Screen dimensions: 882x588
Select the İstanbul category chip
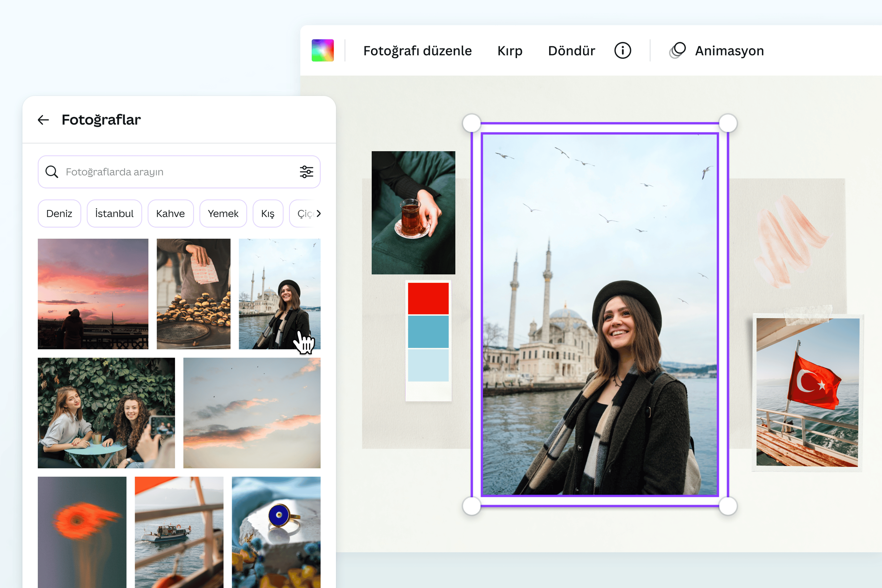point(114,213)
